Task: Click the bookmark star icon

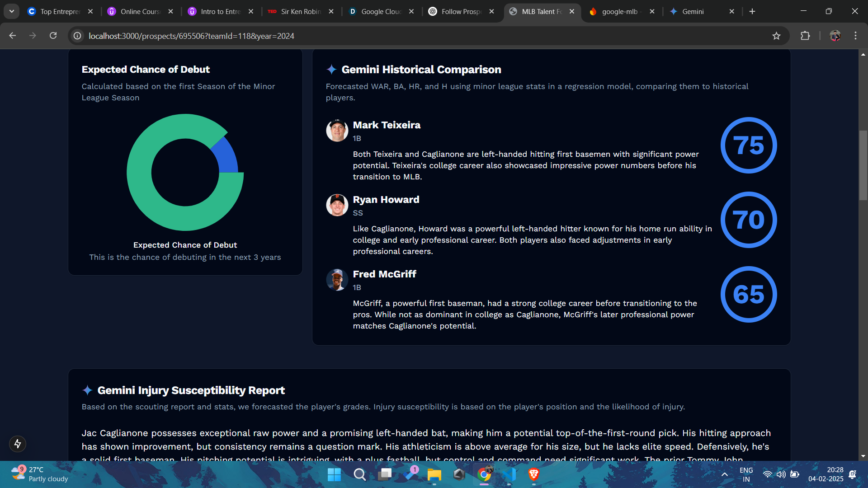Action: pos(776,36)
